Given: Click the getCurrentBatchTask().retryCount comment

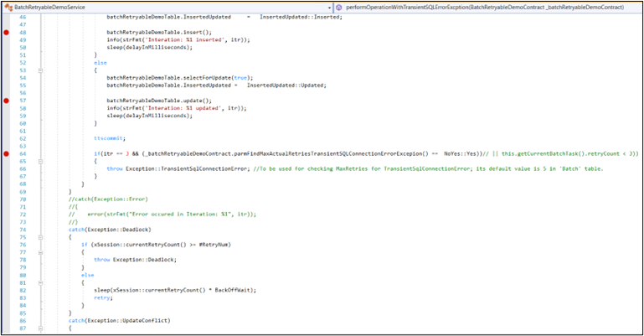Looking at the screenshot, I should (x=561, y=153).
